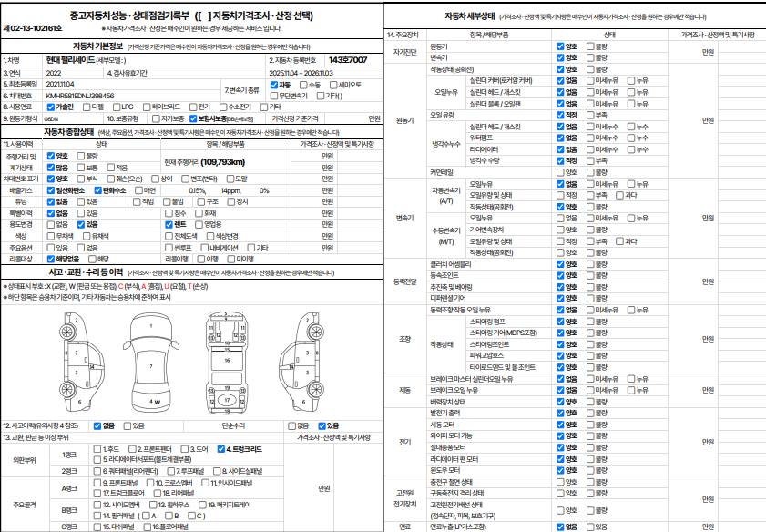Tick the 무단변속기 checkbox
766x532 pixels.
click(274, 96)
